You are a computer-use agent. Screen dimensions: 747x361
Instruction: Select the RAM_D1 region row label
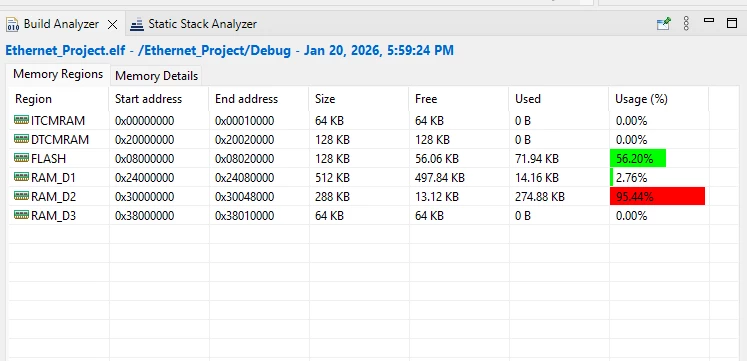(x=53, y=178)
